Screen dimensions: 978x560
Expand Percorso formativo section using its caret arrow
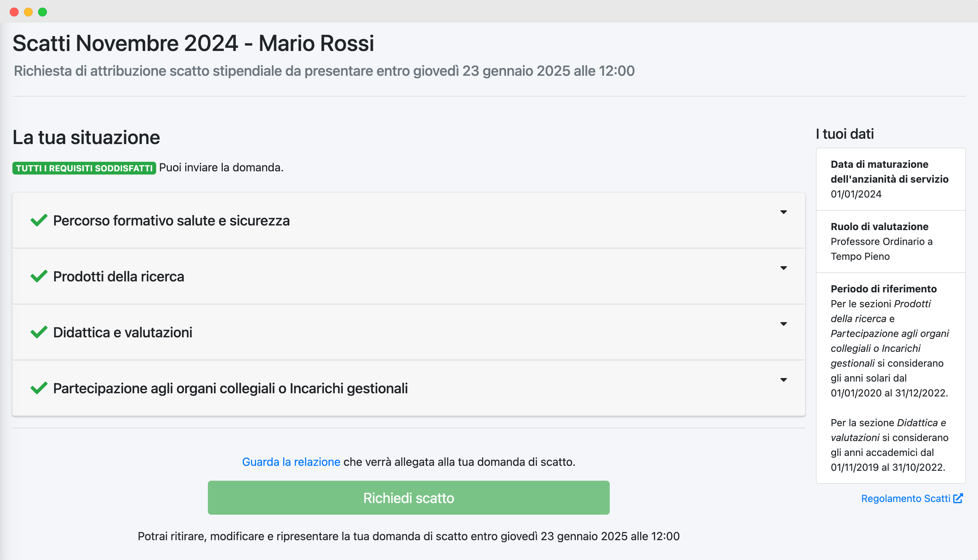[783, 212]
